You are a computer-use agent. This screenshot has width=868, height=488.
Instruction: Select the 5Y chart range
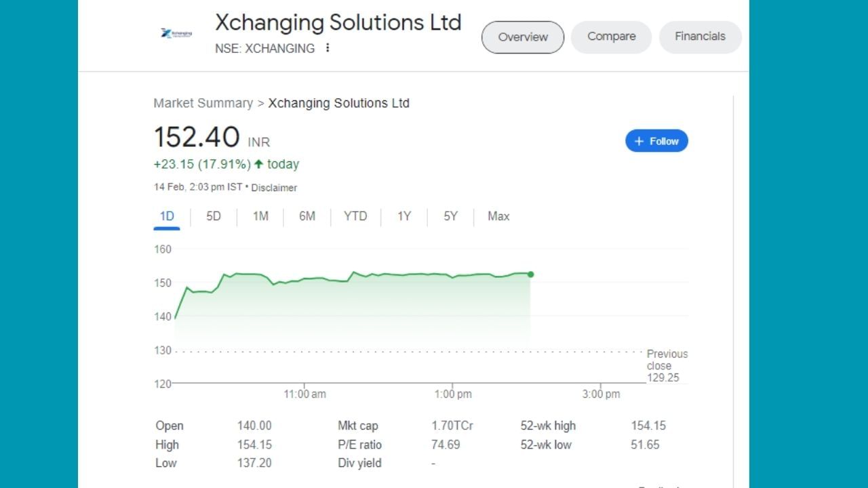[451, 216]
